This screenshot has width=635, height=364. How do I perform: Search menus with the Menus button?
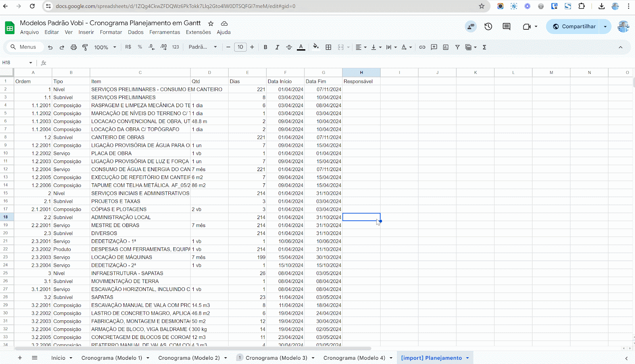23,47
